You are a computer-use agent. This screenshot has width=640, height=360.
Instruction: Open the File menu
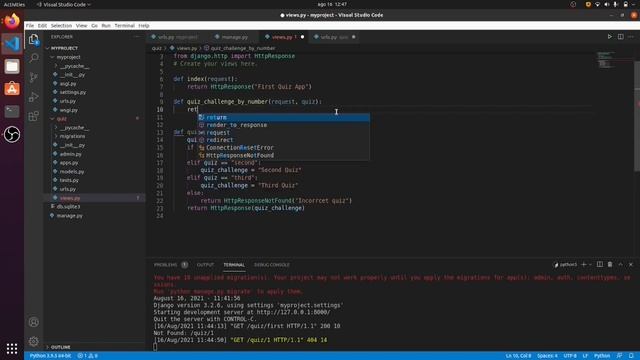pos(30,25)
